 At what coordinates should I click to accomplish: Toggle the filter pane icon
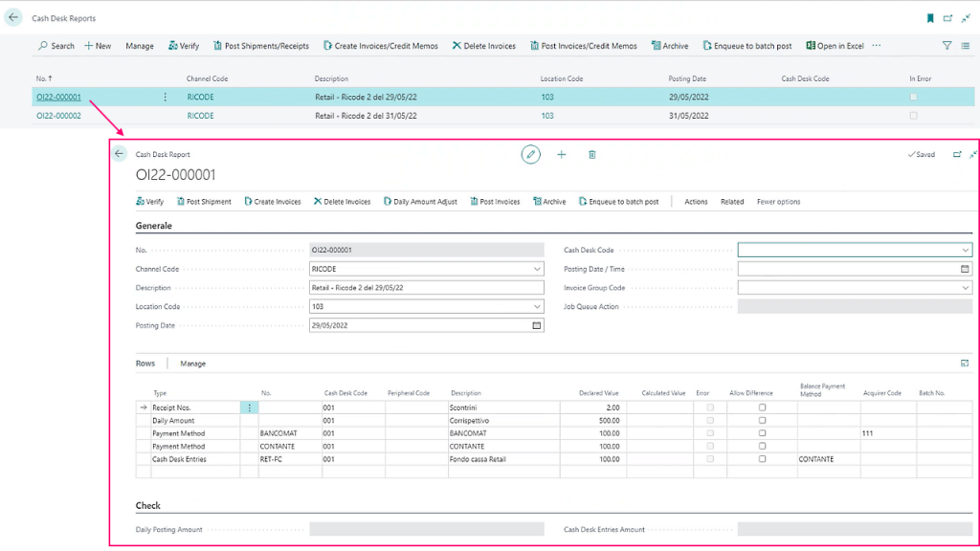[x=947, y=46]
